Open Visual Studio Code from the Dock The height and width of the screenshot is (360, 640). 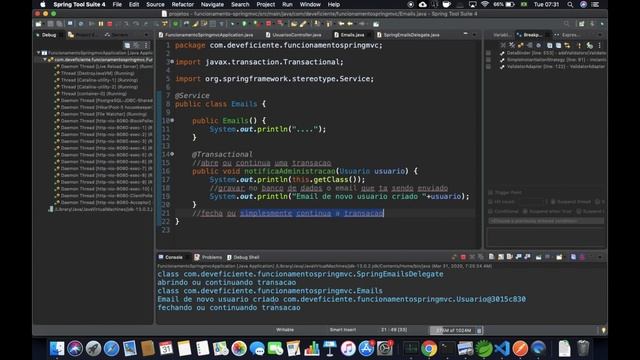pyautogui.click(x=502, y=349)
